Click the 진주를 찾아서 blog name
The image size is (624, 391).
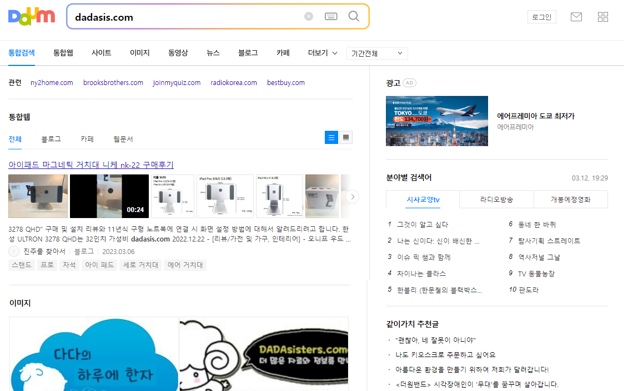point(44,251)
